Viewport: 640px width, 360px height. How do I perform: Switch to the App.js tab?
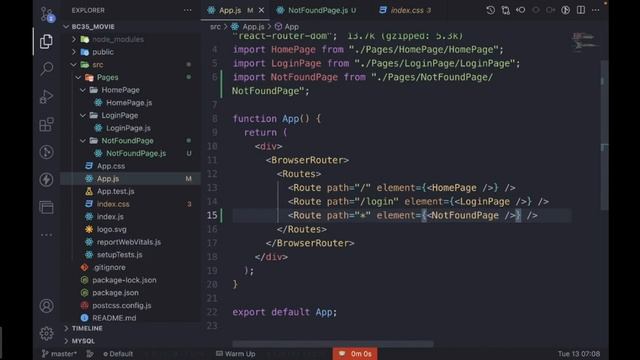pos(230,10)
